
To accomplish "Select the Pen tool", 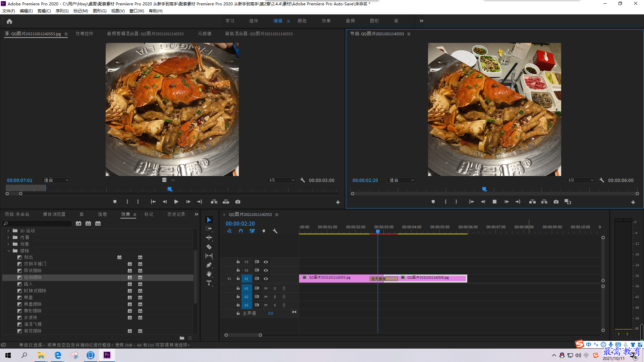I will tap(209, 265).
